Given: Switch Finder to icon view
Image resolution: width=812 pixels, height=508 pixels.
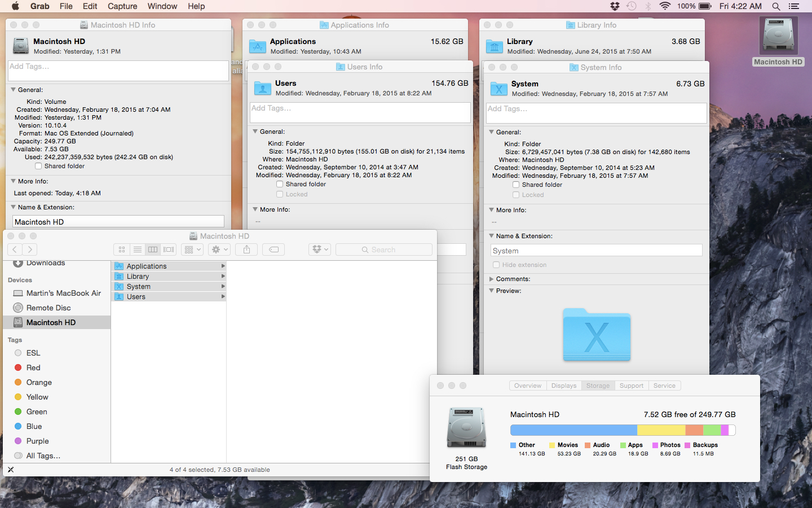Looking at the screenshot, I should pos(122,249).
